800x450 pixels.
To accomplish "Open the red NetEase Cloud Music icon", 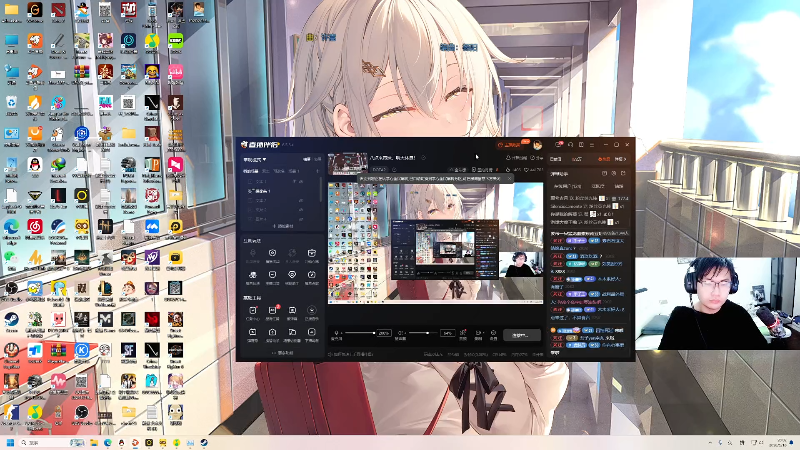I will [35, 227].
